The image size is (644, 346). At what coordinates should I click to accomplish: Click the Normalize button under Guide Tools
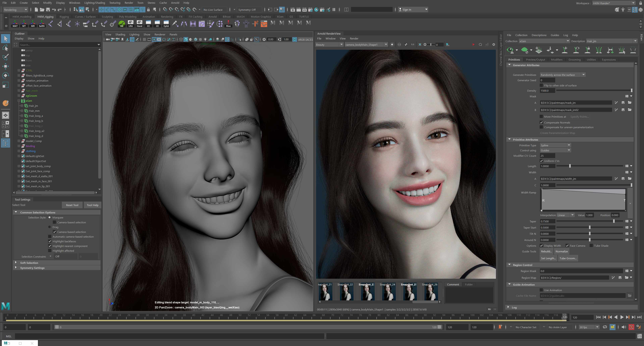coord(561,251)
